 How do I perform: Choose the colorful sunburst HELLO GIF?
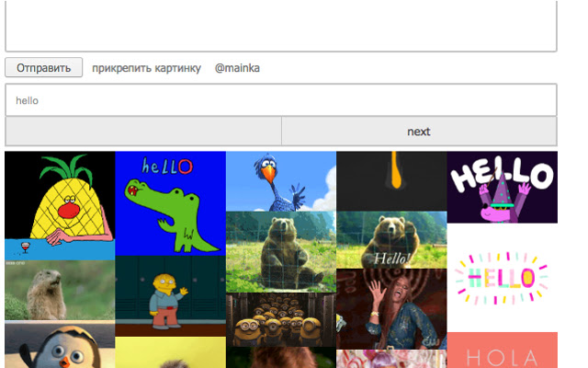coord(503,278)
